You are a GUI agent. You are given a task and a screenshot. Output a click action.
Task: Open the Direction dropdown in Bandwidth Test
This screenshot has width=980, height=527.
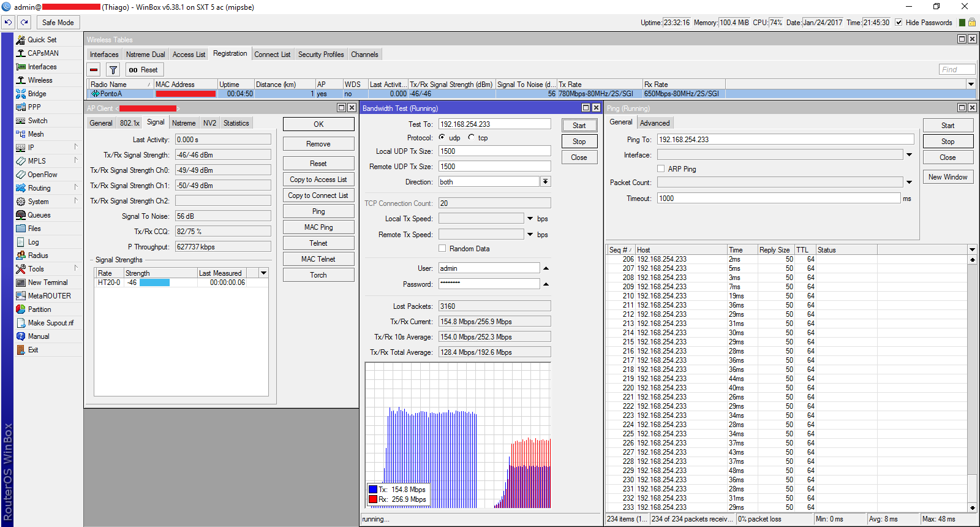[x=545, y=181]
